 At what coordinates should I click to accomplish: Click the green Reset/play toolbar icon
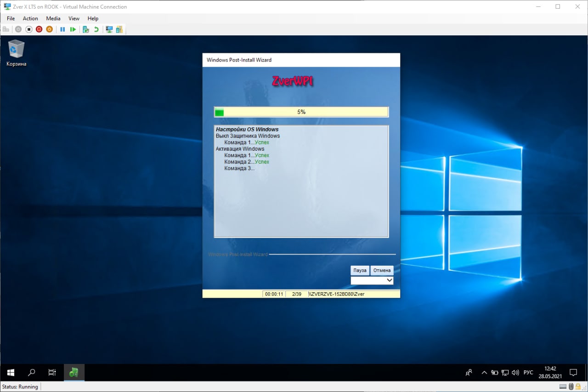[73, 29]
